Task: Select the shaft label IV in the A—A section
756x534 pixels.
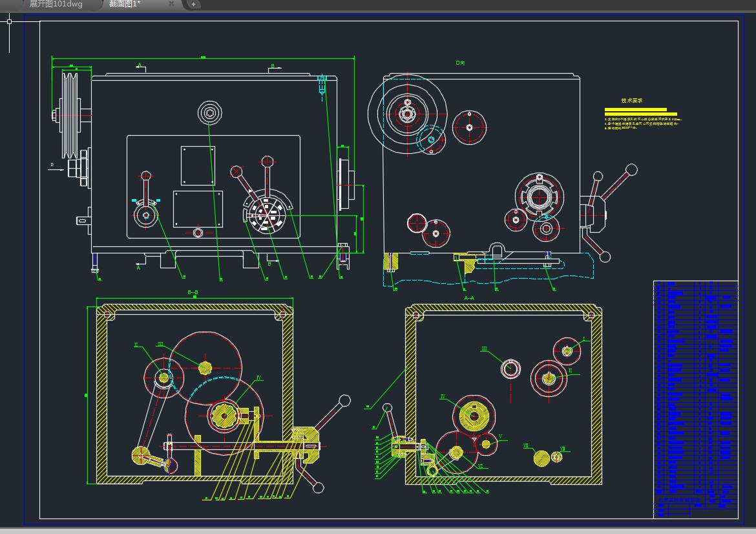Action: pyautogui.click(x=443, y=396)
